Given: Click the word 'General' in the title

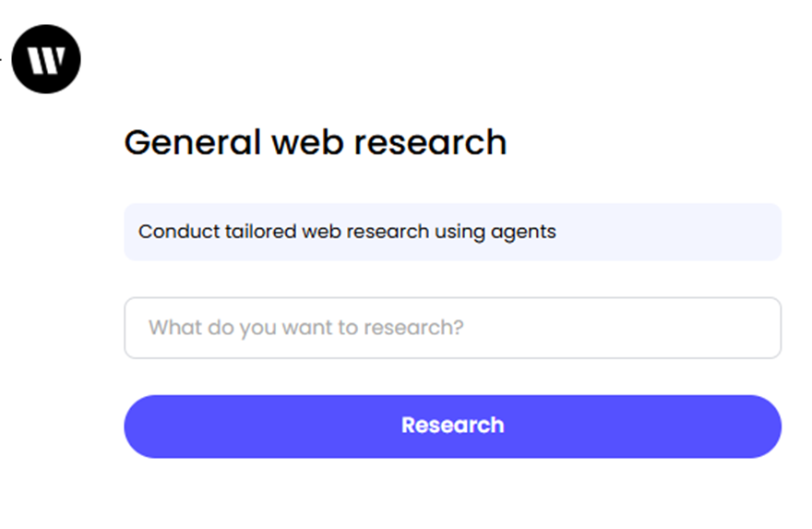Looking at the screenshot, I should (x=192, y=142).
